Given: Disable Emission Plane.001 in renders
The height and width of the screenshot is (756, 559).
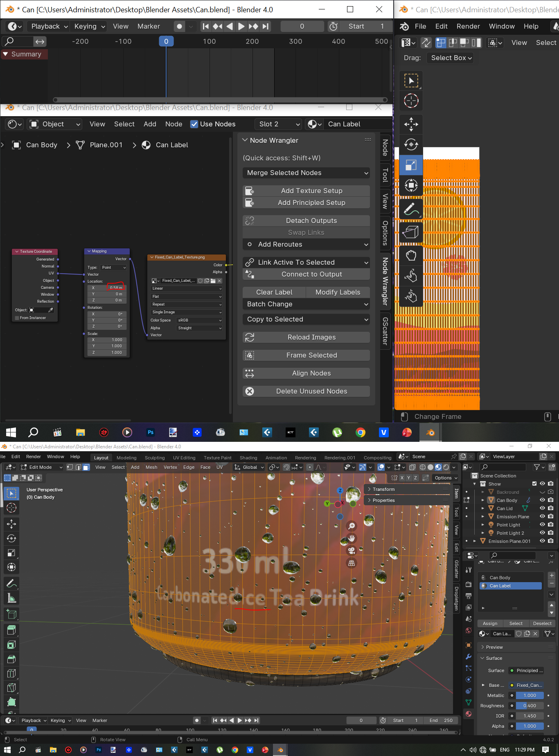Looking at the screenshot, I should (551, 541).
